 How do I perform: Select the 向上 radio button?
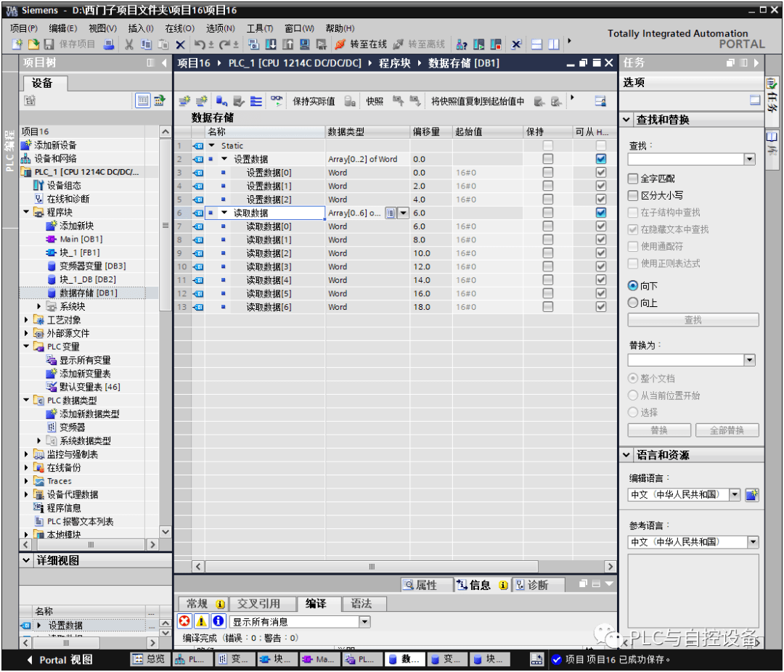click(x=632, y=303)
